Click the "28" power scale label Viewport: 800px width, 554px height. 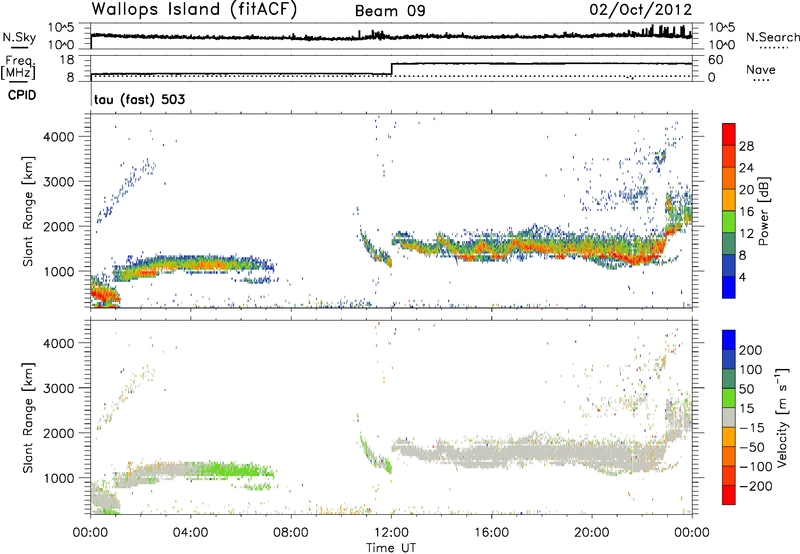[x=746, y=146]
